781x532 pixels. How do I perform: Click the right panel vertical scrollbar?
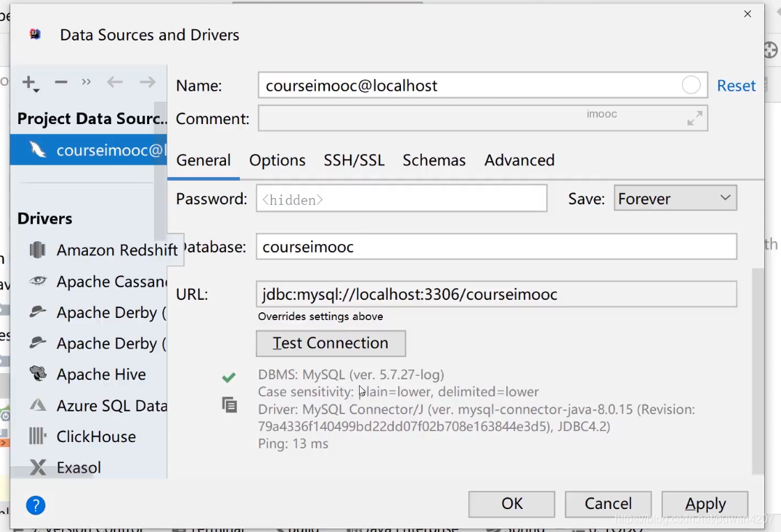[x=758, y=371]
